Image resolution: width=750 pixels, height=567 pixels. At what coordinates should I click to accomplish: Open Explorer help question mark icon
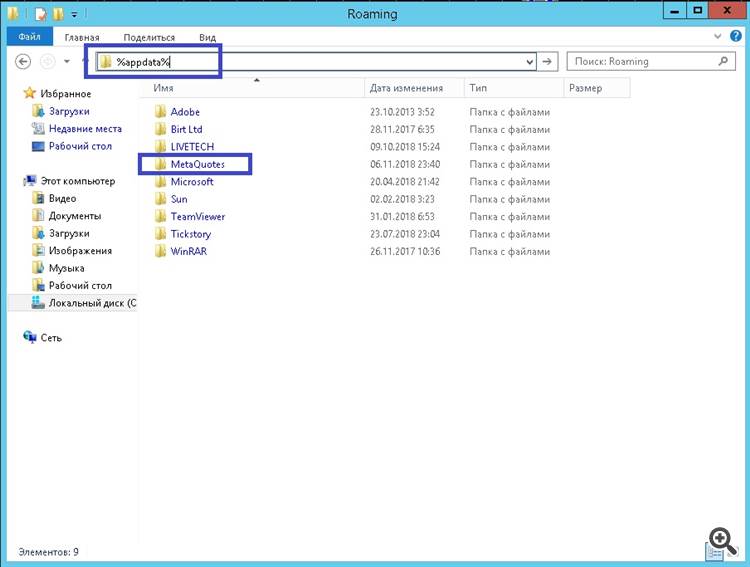(x=736, y=36)
